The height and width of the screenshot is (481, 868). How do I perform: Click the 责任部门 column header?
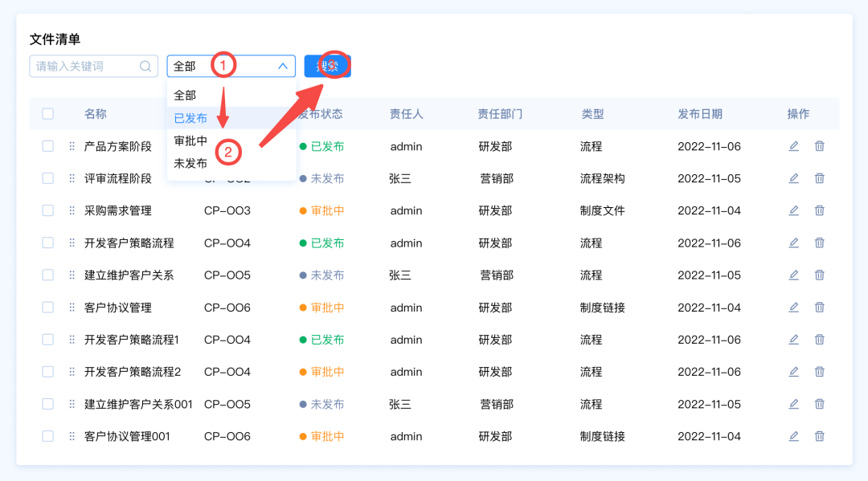tap(499, 114)
